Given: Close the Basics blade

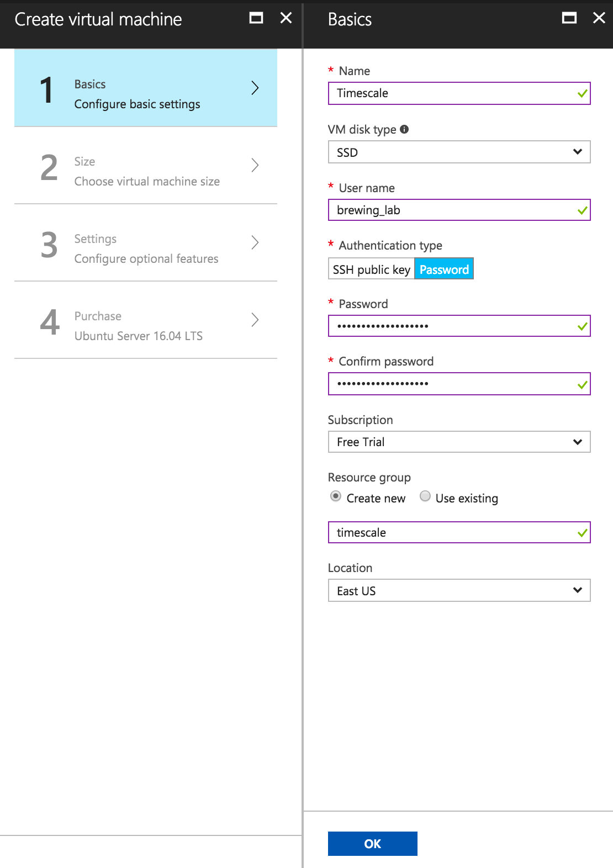Looking at the screenshot, I should 599,18.
